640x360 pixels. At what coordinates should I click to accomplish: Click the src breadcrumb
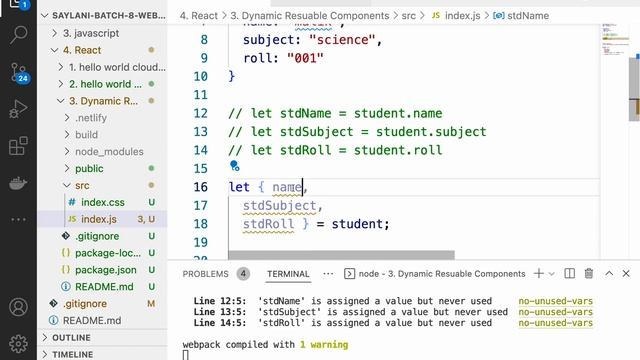409,16
